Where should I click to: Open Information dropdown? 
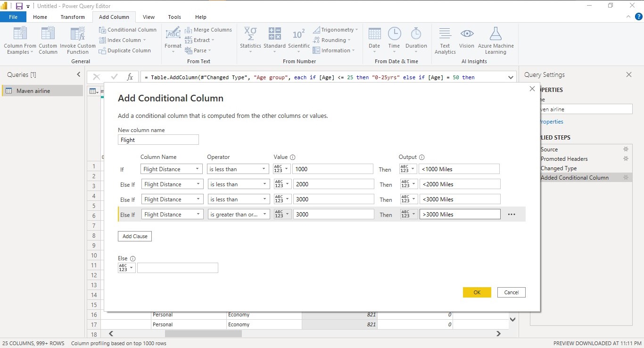coord(334,50)
